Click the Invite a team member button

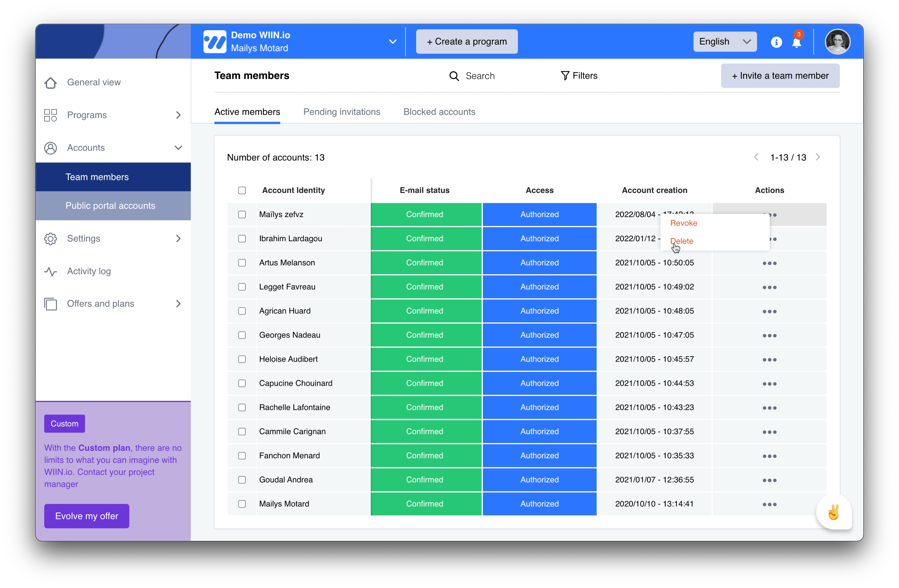coord(780,75)
